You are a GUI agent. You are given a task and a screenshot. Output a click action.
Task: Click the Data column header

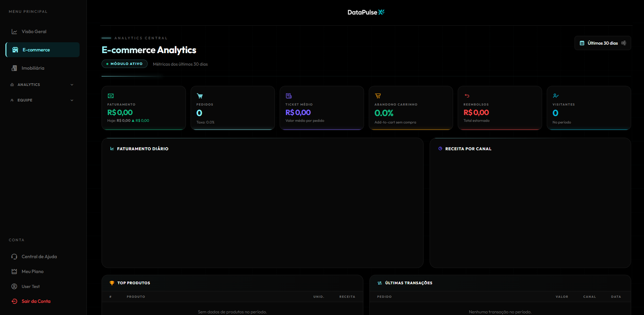[616, 297]
